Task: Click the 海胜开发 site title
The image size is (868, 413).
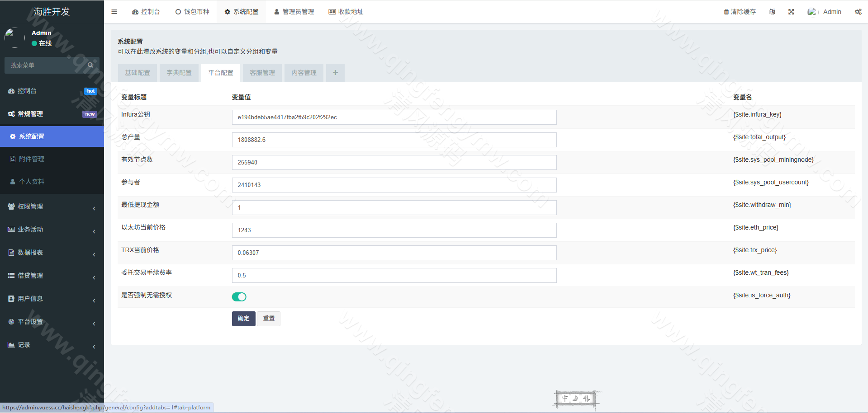Action: click(x=52, y=12)
